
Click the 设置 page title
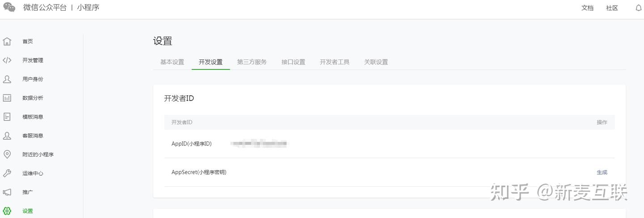(162, 41)
